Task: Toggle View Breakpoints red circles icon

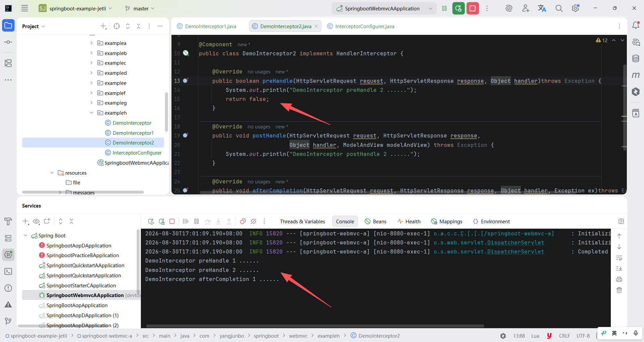Action: [243, 221]
